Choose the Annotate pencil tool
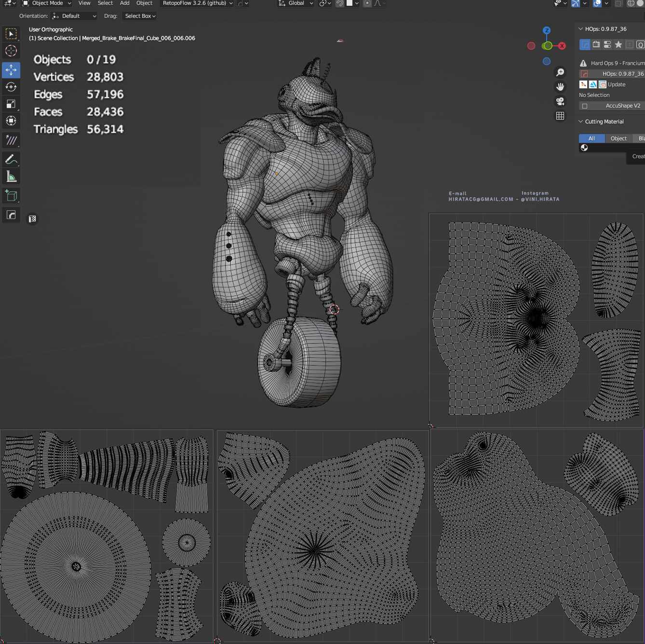Screen dimensions: 645x644 pyautogui.click(x=11, y=159)
